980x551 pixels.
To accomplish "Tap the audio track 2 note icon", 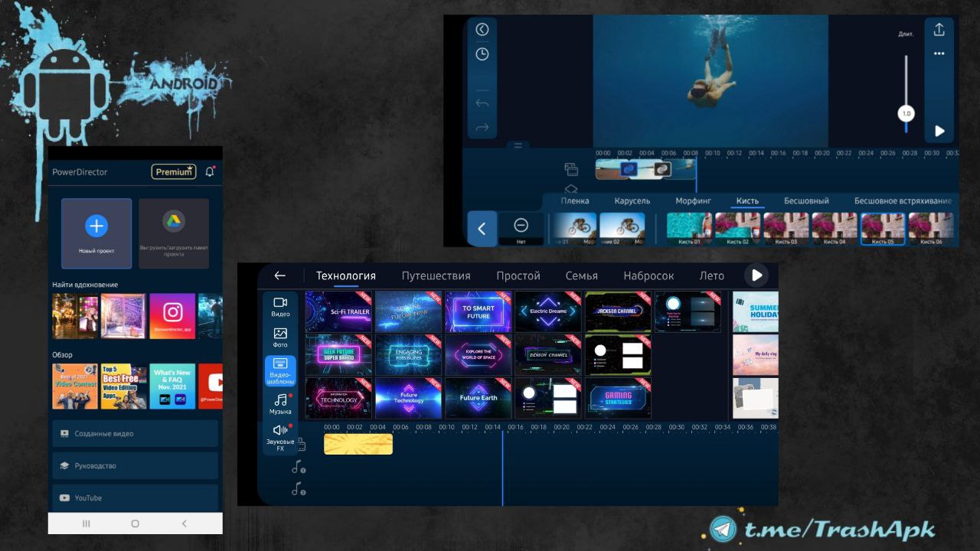I will point(299,489).
